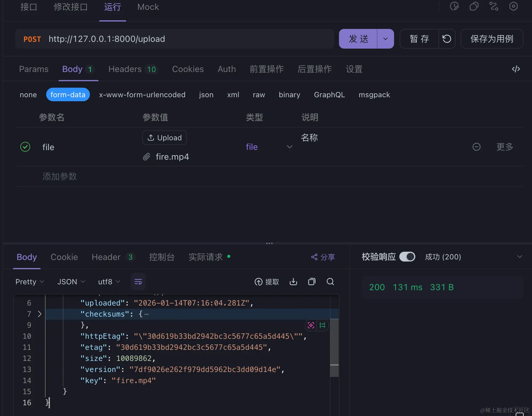The width and height of the screenshot is (532, 416).
Task: Remove the file parameter row with minus icon
Action: (476, 147)
